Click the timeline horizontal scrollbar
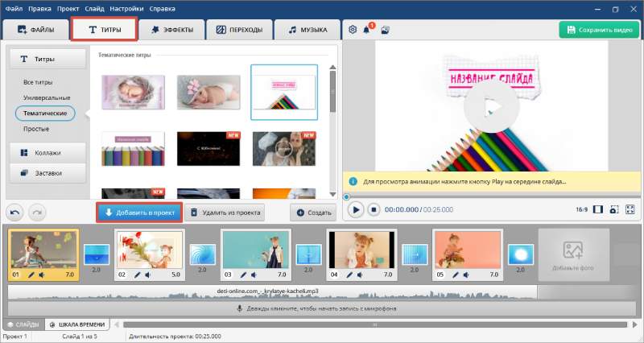The image size is (644, 343). [x=375, y=325]
